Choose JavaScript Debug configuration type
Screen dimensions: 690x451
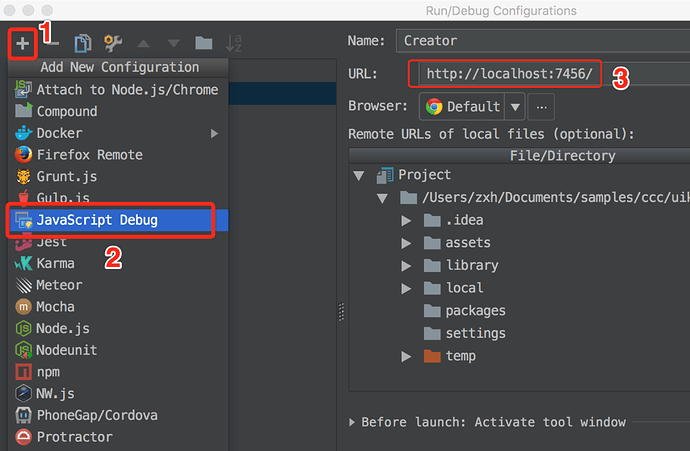[97, 220]
